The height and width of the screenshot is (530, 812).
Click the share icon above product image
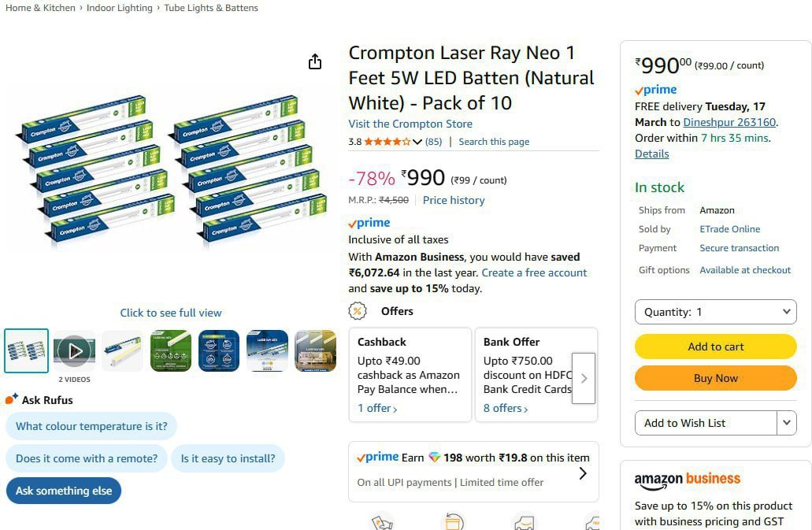pos(315,61)
